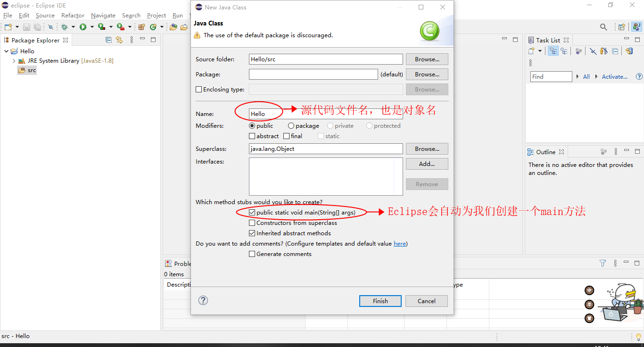Viewport: 644px width, 347px height.
Task: Open the File menu
Action: [x=8, y=16]
